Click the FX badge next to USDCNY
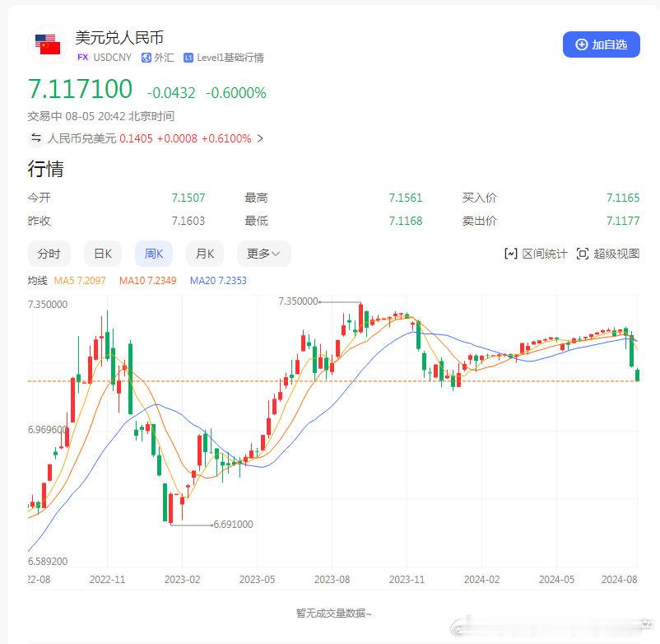Image resolution: width=660 pixels, height=644 pixels. (82, 58)
